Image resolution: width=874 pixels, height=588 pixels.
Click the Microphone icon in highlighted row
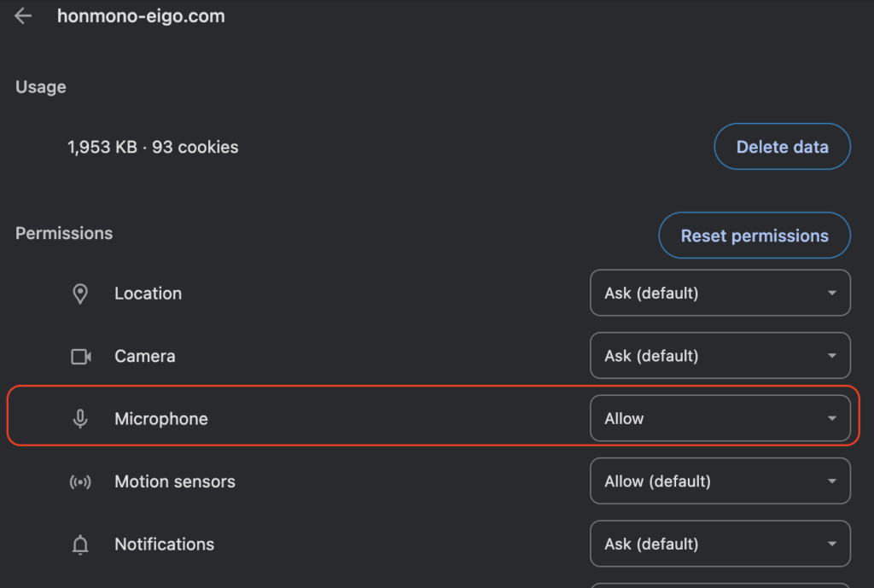80,418
